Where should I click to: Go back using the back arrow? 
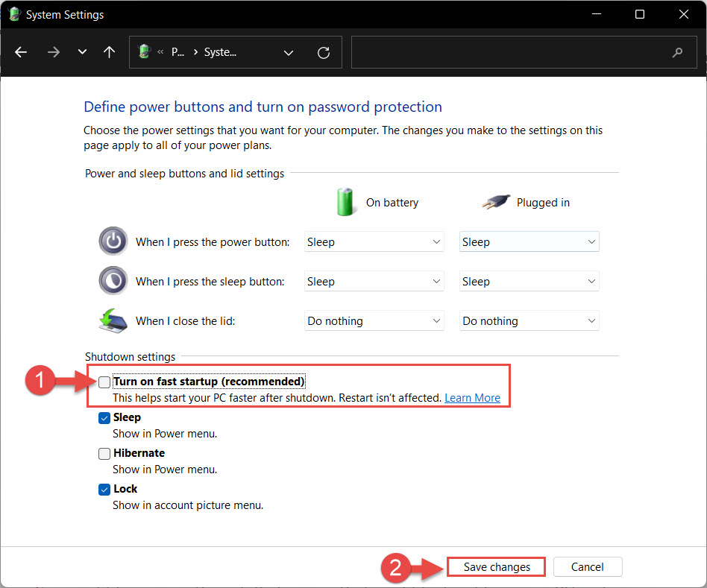click(x=21, y=52)
